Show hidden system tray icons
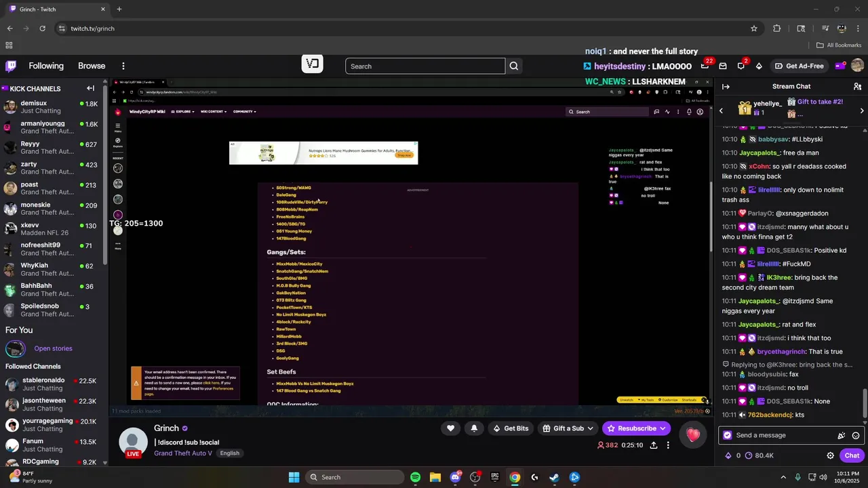 [x=783, y=477]
